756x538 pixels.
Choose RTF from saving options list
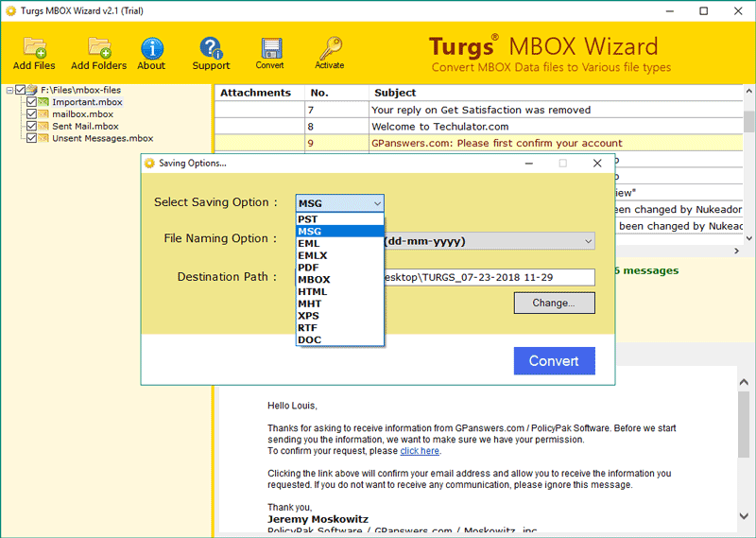tap(340, 328)
